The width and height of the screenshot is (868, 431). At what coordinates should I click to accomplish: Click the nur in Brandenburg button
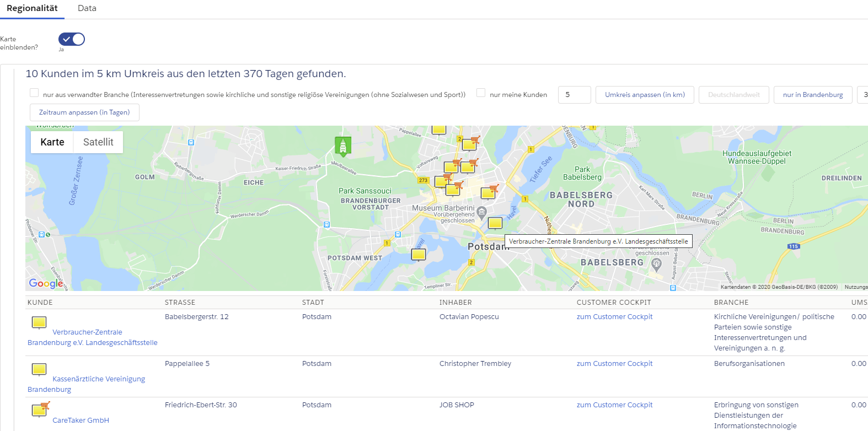tap(813, 95)
